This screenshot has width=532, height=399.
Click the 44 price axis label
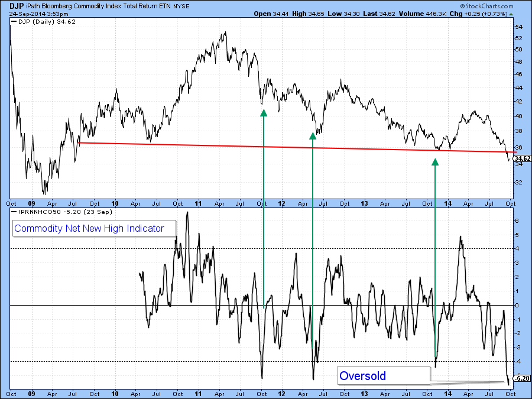(x=519, y=88)
